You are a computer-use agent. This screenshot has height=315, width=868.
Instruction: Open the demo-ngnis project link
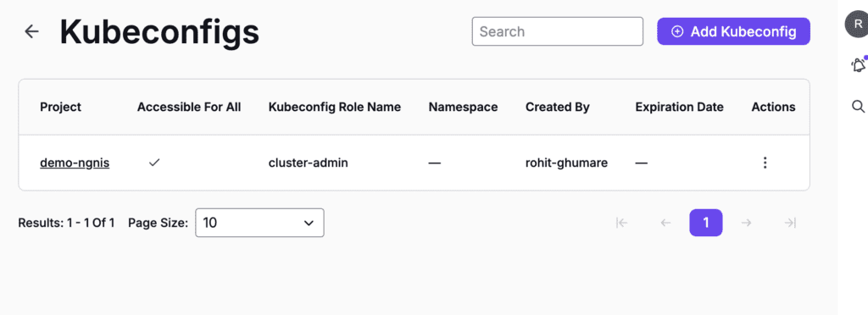pyautogui.click(x=75, y=163)
